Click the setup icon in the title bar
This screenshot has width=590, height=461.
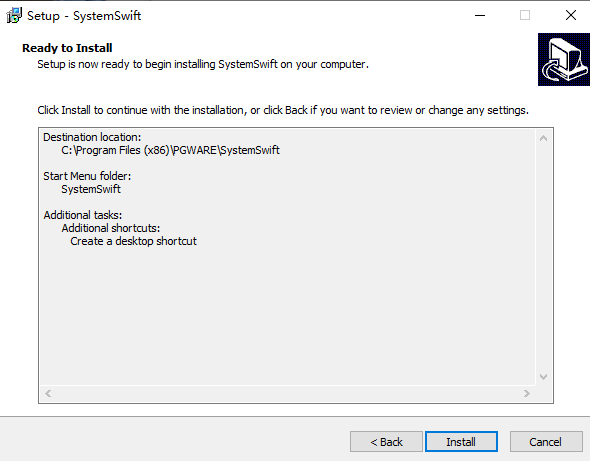(14, 15)
